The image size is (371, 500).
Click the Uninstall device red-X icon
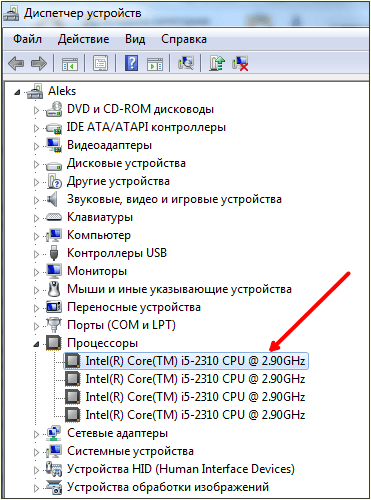tap(240, 63)
